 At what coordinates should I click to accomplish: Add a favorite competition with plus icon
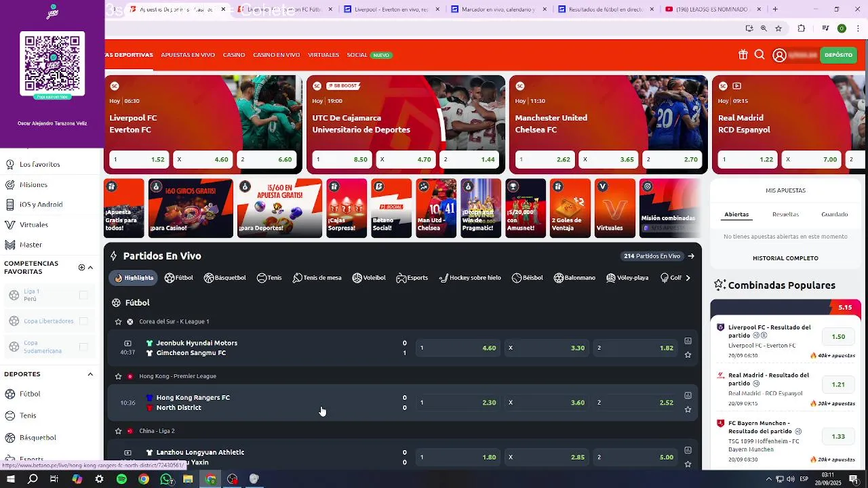[x=81, y=267]
